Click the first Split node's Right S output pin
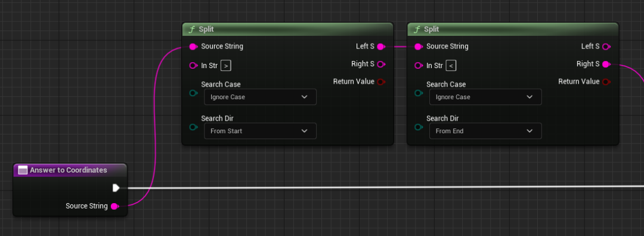This screenshot has height=236, width=644. [x=380, y=64]
